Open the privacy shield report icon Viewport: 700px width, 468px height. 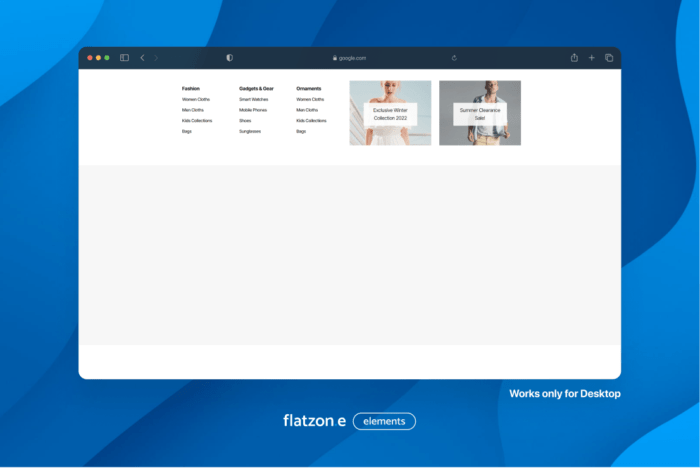(x=229, y=58)
